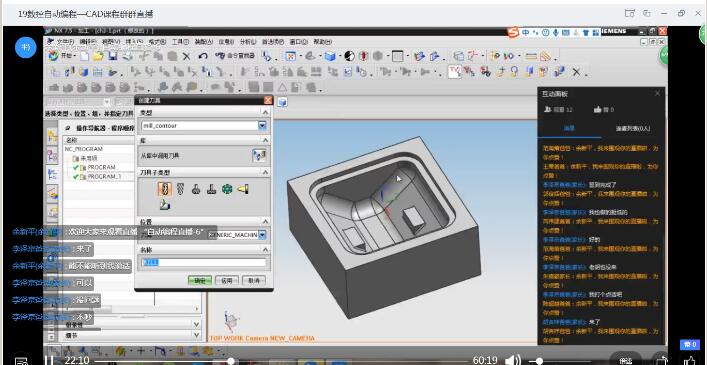707x365 pixels.
Task: Click the TV-labeled verify icon in toolbar
Action: [x=454, y=71]
